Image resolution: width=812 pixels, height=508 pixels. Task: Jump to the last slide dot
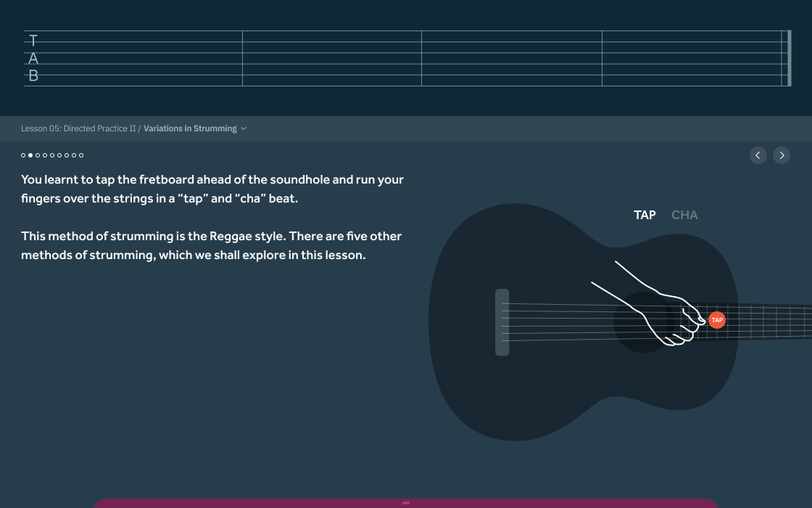coord(81,155)
